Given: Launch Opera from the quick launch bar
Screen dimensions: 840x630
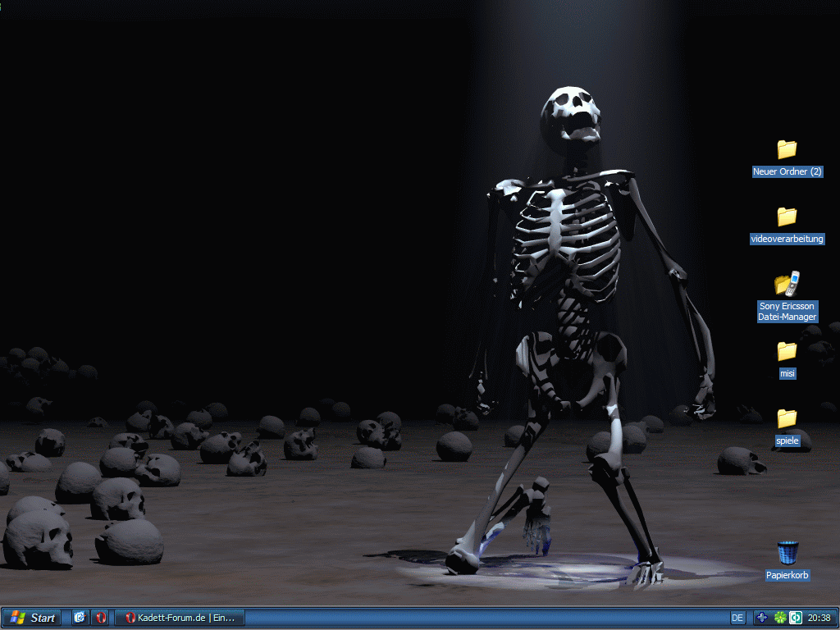Looking at the screenshot, I should (100, 618).
